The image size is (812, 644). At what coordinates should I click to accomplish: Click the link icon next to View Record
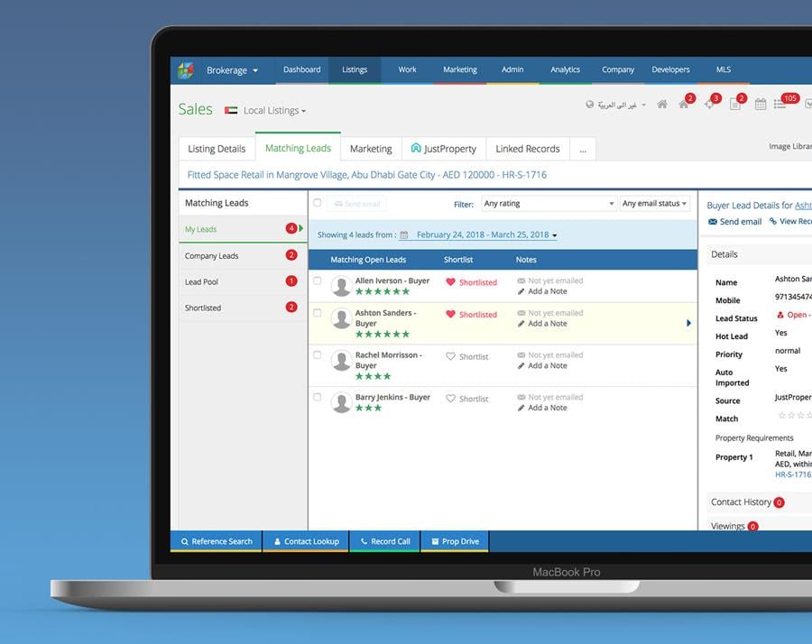point(773,221)
